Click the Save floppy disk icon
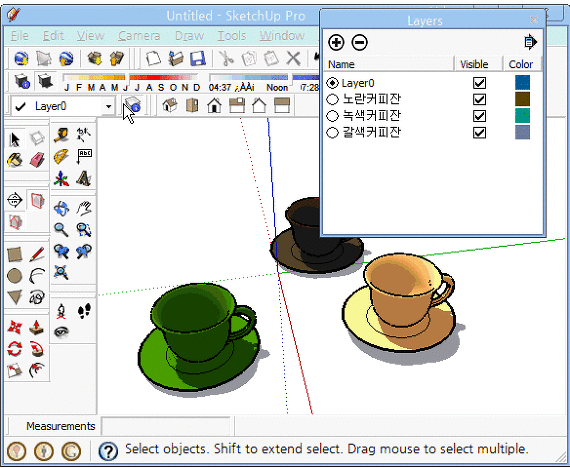Image resolution: width=570 pixels, height=468 pixels. 197,58
